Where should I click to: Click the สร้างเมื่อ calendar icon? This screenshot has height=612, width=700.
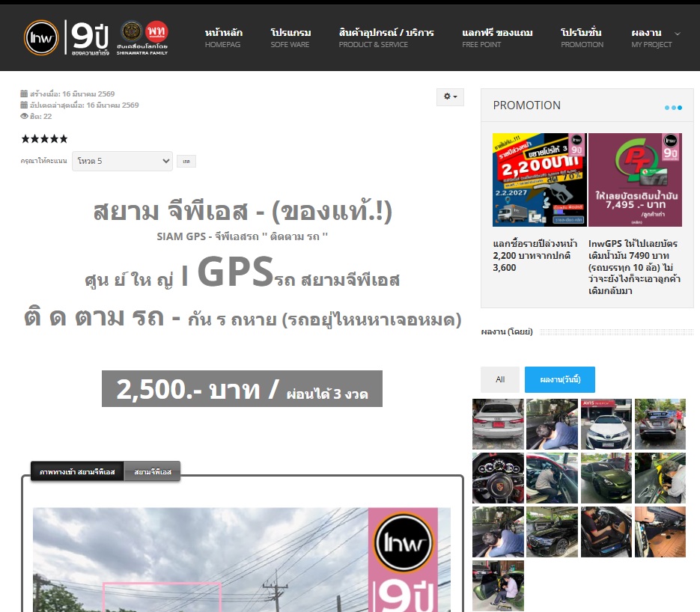pos(24,94)
